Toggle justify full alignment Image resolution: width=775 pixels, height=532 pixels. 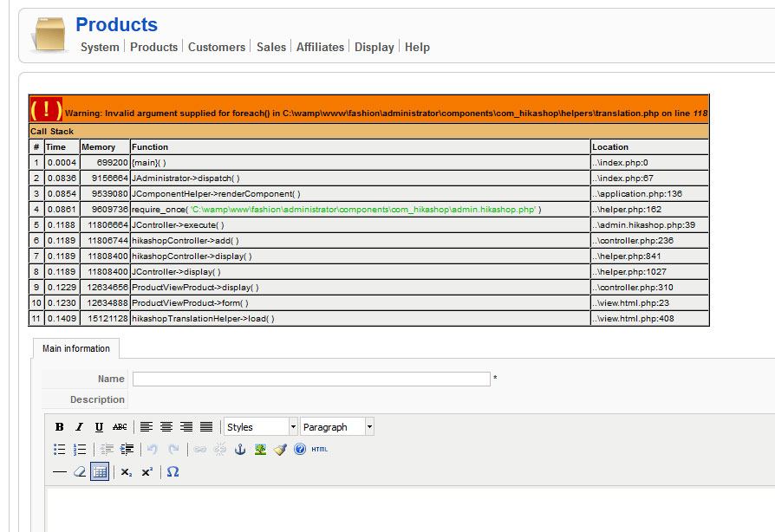[206, 427]
